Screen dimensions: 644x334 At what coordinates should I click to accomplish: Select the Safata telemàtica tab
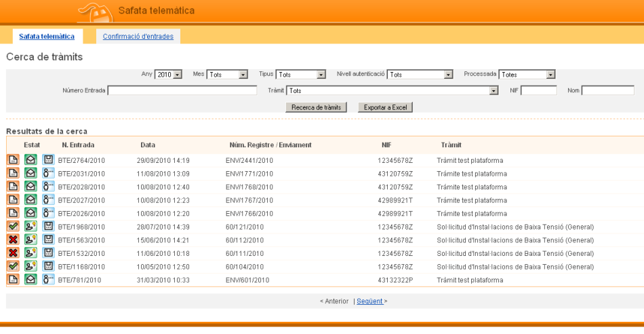47,36
